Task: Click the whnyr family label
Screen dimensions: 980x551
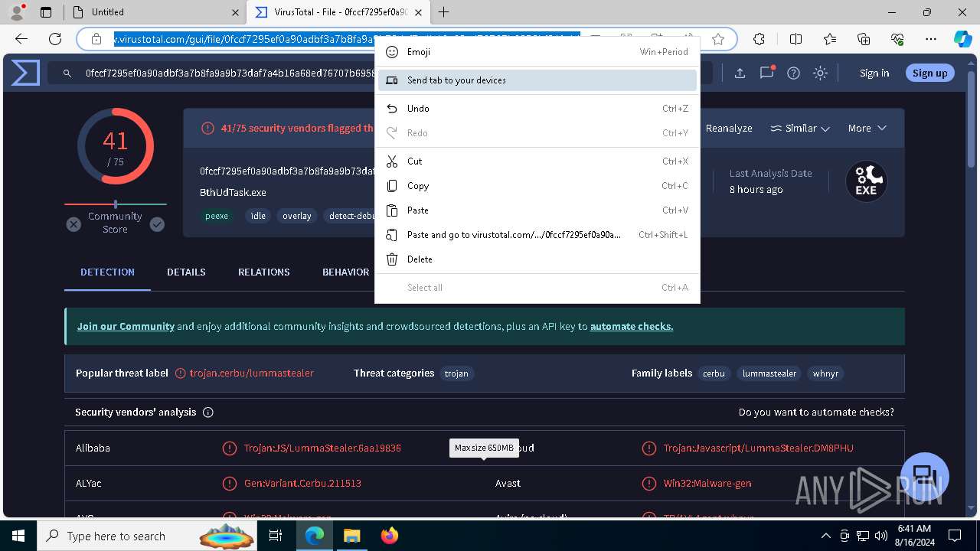Action: pos(825,373)
